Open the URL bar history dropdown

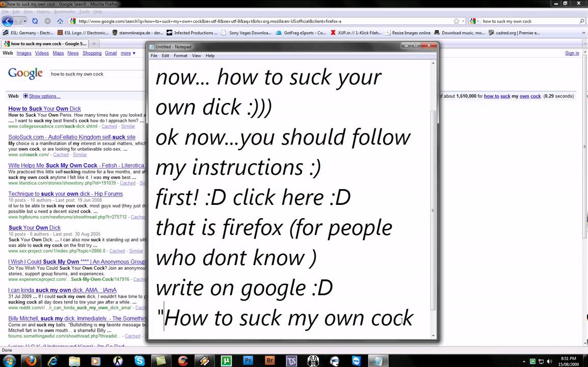tap(464, 21)
